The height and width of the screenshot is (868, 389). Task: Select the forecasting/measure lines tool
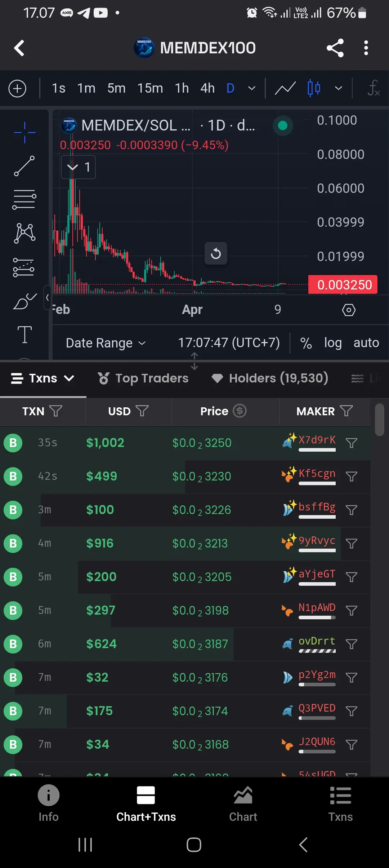[24, 267]
